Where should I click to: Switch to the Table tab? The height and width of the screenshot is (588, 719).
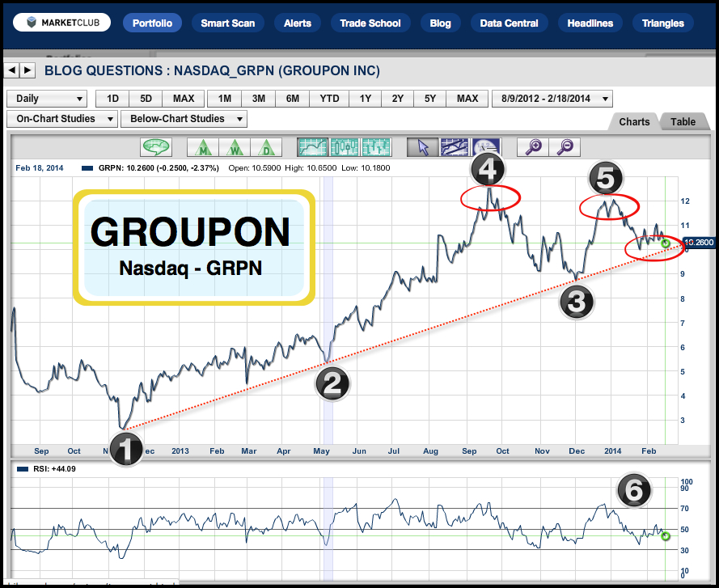click(x=683, y=122)
